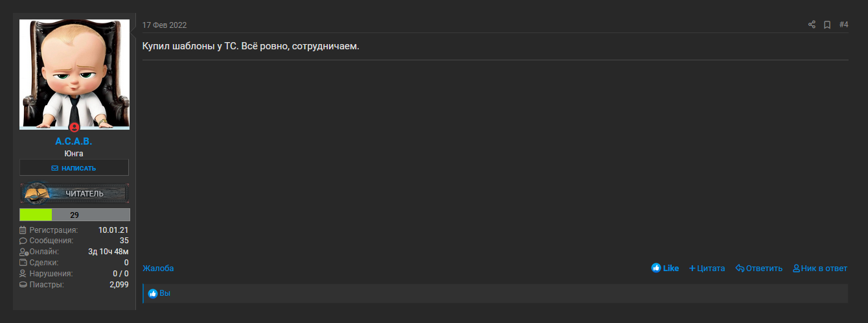Toggle Like on this post
The height and width of the screenshot is (323, 868).
click(x=665, y=269)
